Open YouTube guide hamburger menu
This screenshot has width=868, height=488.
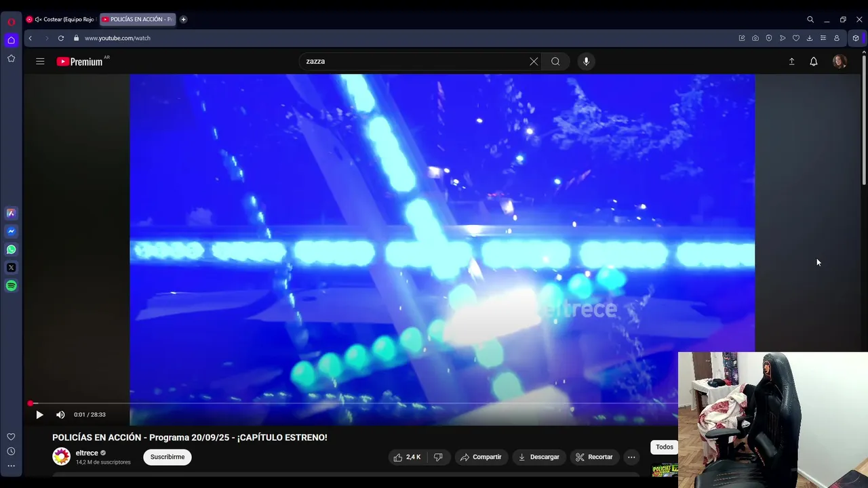[x=40, y=61]
